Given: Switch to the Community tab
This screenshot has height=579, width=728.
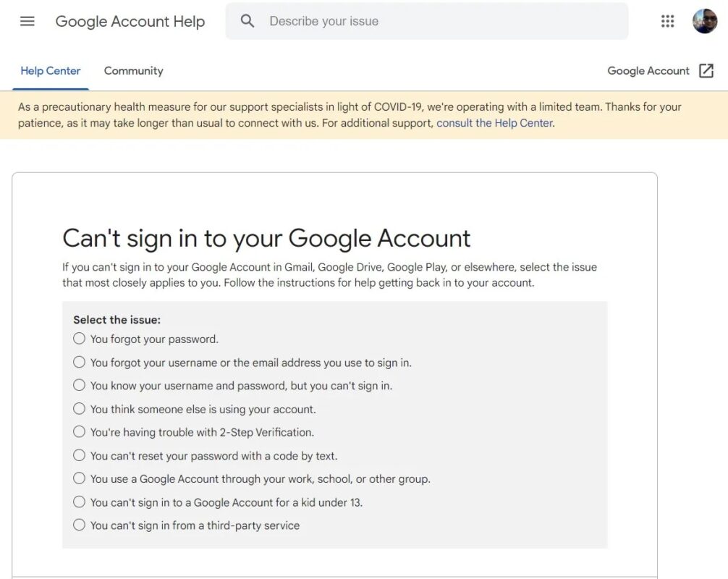Looking at the screenshot, I should coord(133,71).
